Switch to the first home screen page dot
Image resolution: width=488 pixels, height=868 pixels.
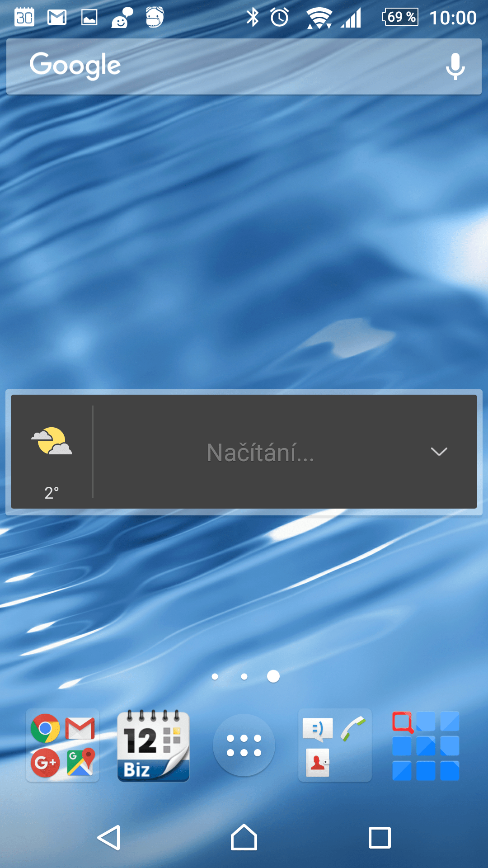pos(215,676)
